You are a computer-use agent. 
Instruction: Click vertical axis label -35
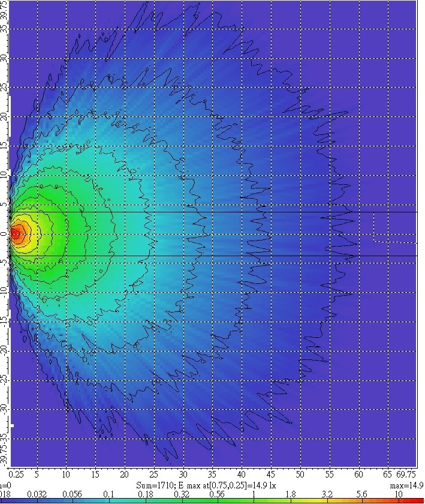(4, 438)
